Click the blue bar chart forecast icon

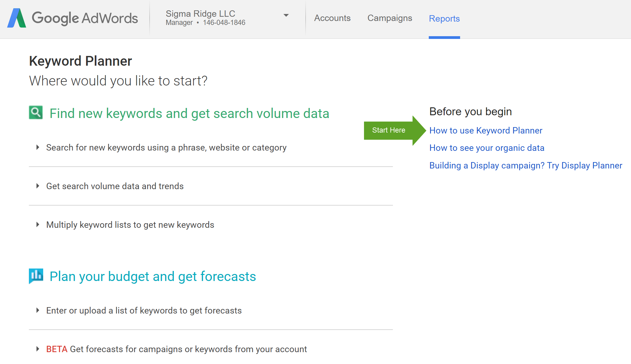pyautogui.click(x=36, y=276)
